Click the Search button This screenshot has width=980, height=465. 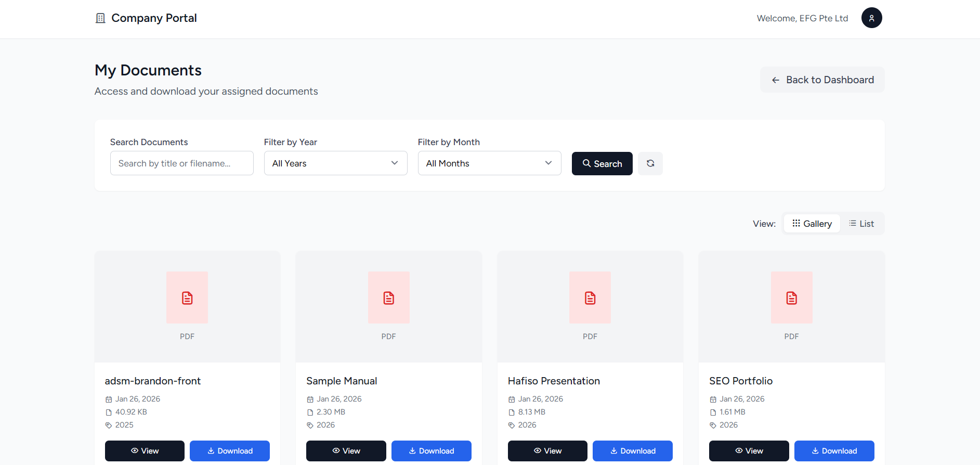click(602, 164)
